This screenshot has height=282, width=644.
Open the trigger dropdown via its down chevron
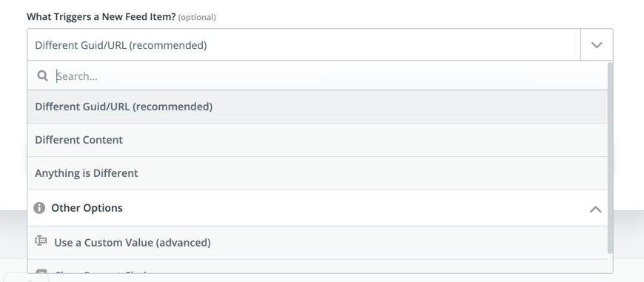point(597,44)
